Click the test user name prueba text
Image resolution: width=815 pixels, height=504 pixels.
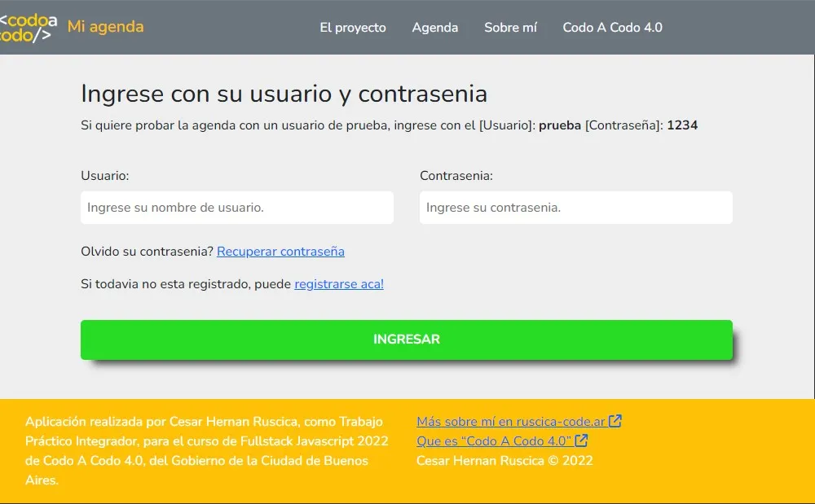point(560,125)
